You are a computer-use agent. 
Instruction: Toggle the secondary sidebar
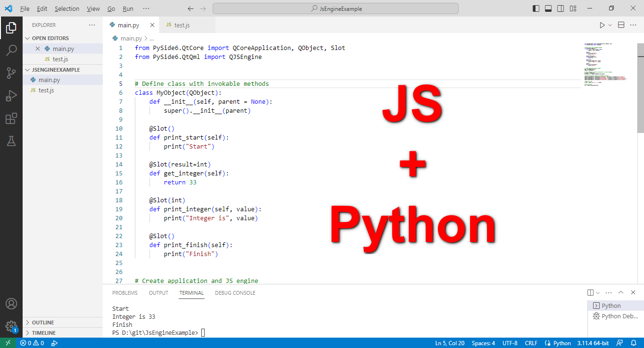click(x=561, y=8)
